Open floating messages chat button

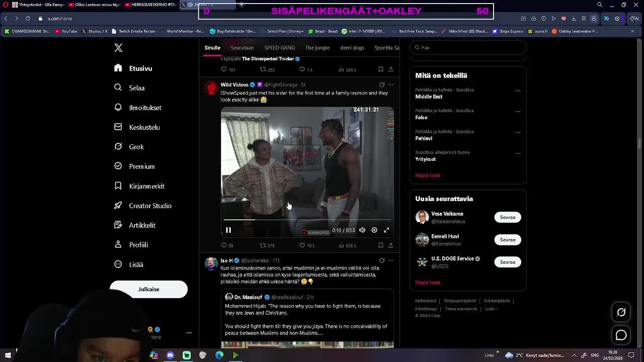click(621, 335)
